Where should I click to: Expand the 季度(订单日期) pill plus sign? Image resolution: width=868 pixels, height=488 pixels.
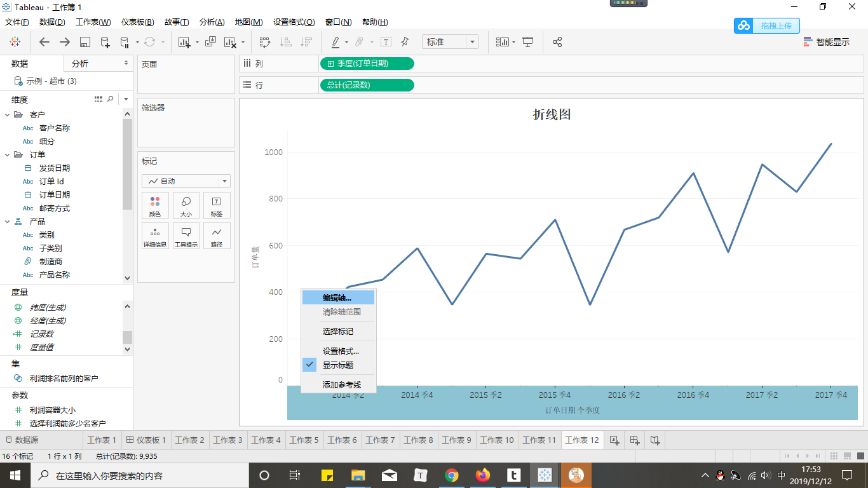pyautogui.click(x=331, y=64)
